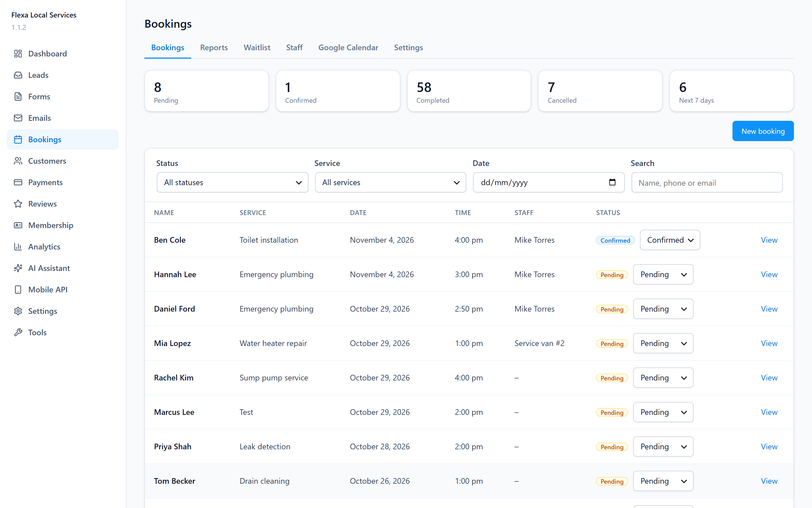Click the 8 Pending stat card
Viewport: 812px width, 508px height.
[x=206, y=91]
